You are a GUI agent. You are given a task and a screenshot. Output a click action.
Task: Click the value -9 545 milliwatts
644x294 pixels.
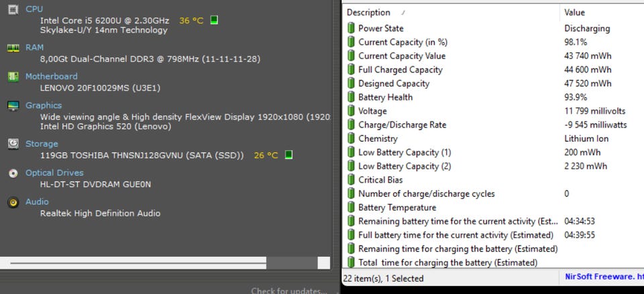596,125
